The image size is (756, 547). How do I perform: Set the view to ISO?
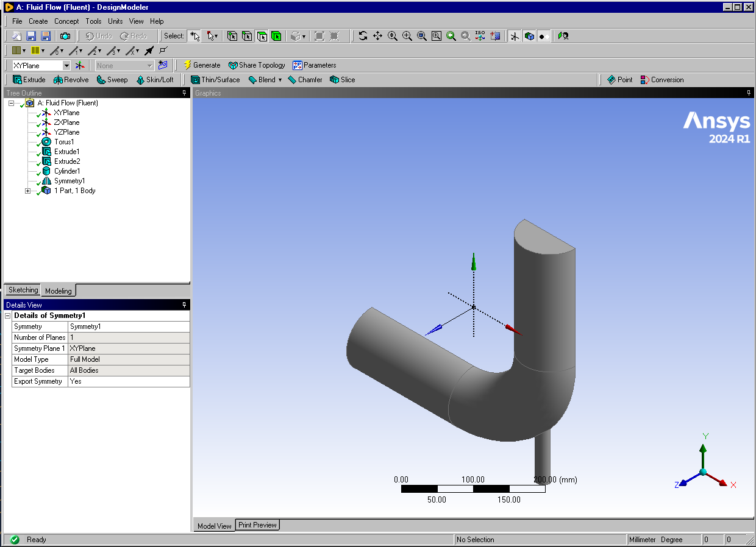click(x=480, y=36)
